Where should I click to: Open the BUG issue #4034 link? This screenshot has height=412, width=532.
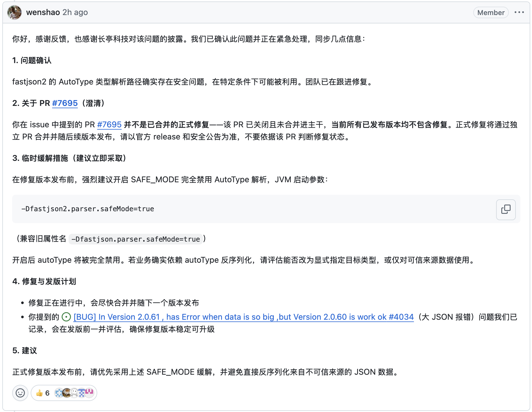[x=243, y=317]
